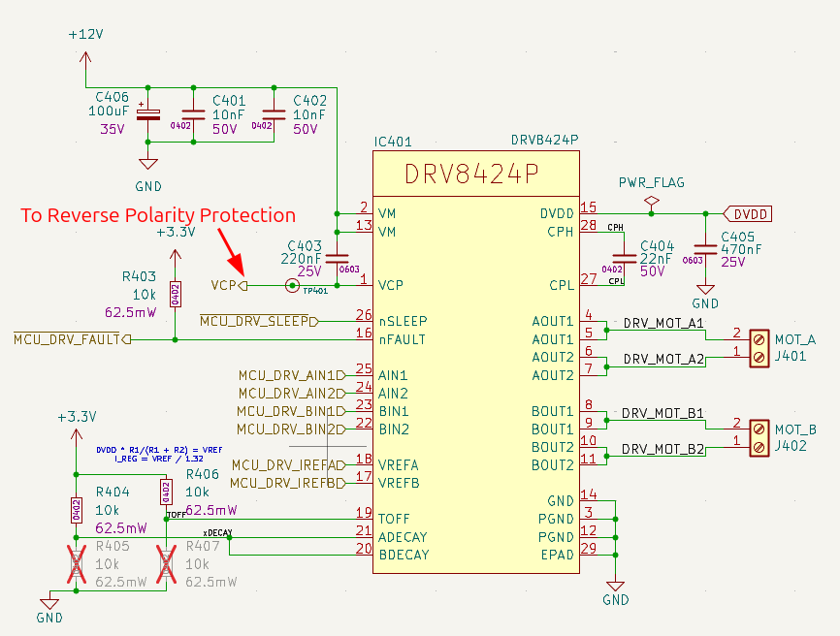Click the CPL pin name inside the IC

pos(562,285)
